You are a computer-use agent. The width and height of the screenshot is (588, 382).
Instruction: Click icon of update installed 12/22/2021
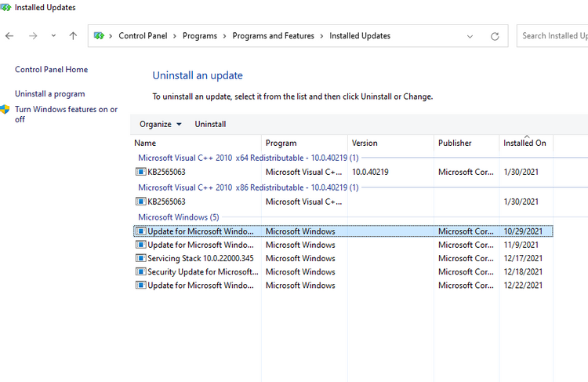pos(140,286)
